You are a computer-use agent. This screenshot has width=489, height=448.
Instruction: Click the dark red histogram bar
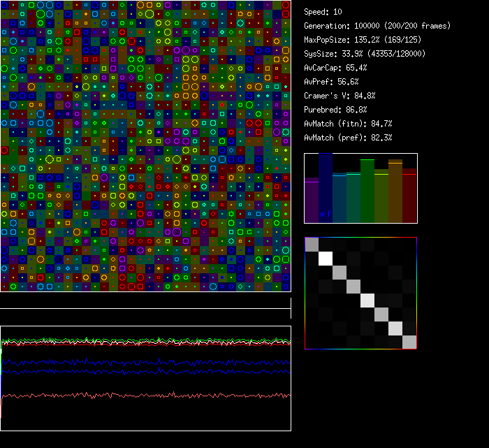coord(409,196)
